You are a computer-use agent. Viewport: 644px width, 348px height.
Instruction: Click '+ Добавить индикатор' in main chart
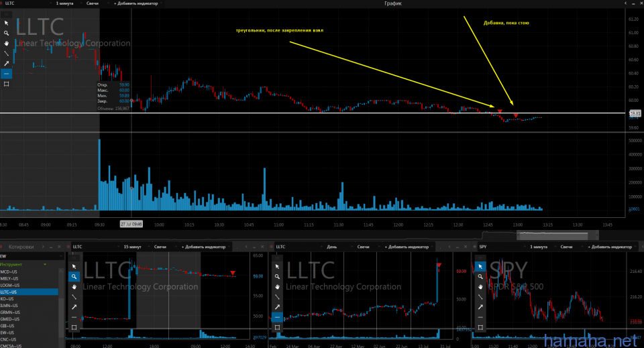(x=138, y=3)
